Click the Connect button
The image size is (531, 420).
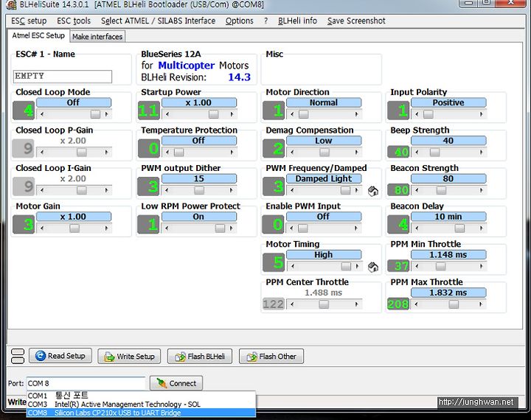(176, 383)
